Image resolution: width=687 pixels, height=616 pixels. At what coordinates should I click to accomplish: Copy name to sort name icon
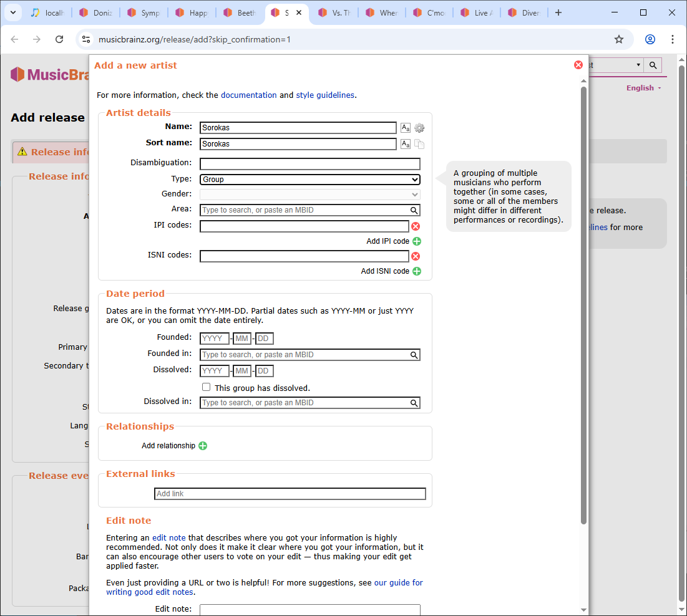(x=419, y=144)
